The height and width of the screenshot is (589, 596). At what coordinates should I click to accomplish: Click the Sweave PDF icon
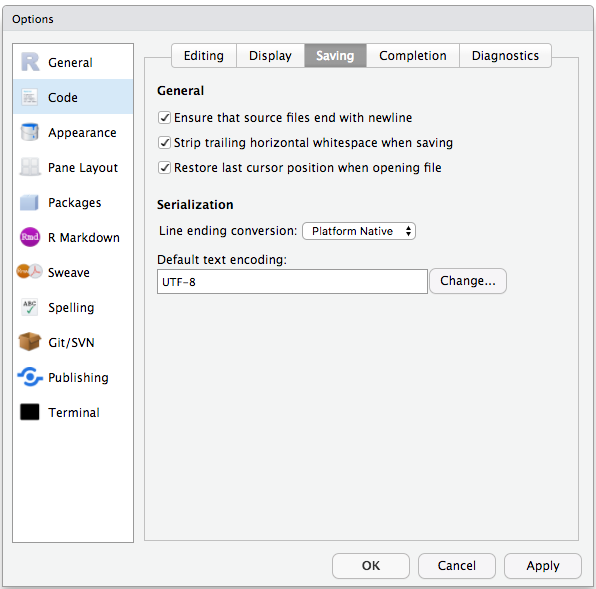pyautogui.click(x=29, y=272)
